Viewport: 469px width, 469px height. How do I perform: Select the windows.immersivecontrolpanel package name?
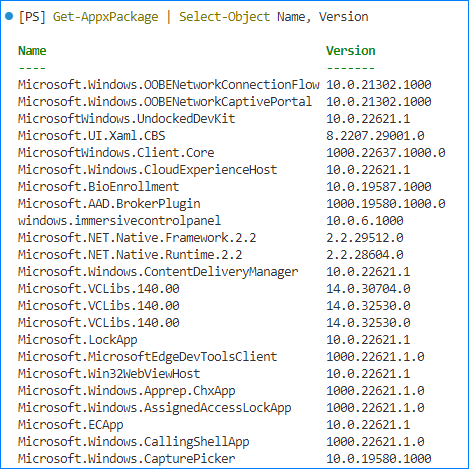click(x=119, y=221)
